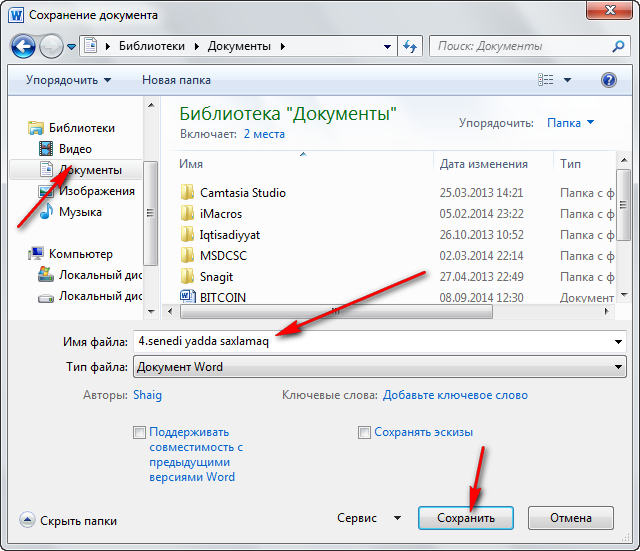The width and height of the screenshot is (640, 551).
Task: Click the Back navigation arrow button
Action: point(23,46)
